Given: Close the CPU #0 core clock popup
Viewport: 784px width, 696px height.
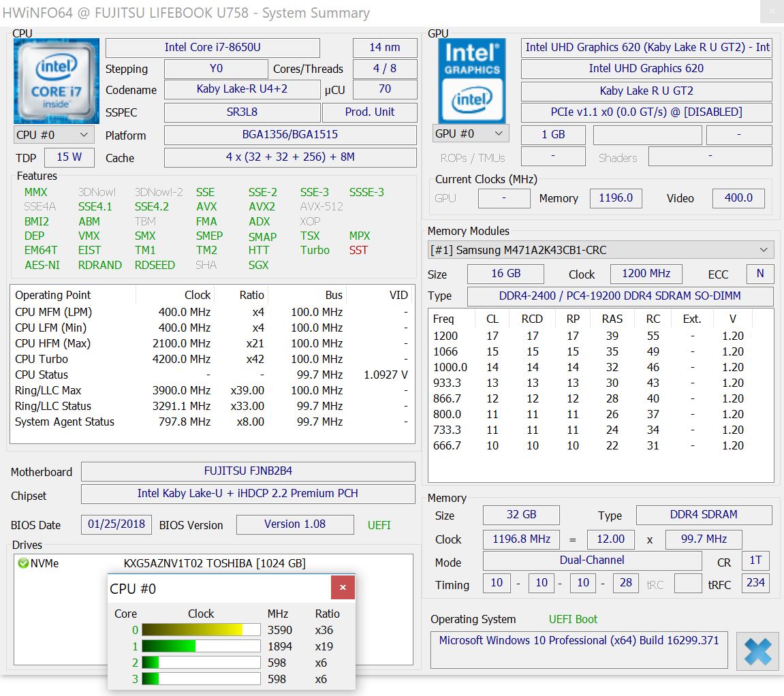Looking at the screenshot, I should 343,587.
